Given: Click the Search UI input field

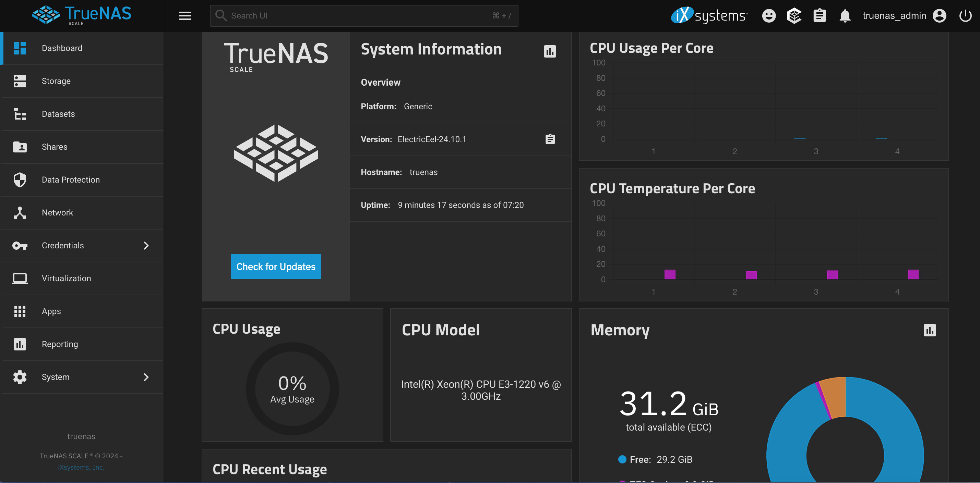Looking at the screenshot, I should 364,15.
